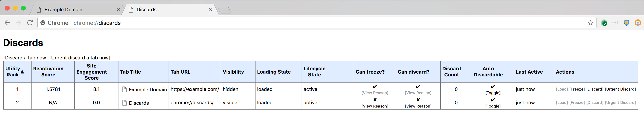Close the Example Domain tab
The image size is (644, 114).
pyautogui.click(x=118, y=10)
